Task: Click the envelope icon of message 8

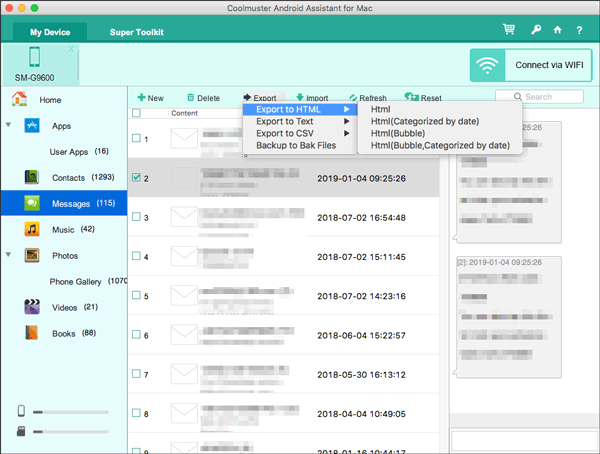Action: click(184, 413)
